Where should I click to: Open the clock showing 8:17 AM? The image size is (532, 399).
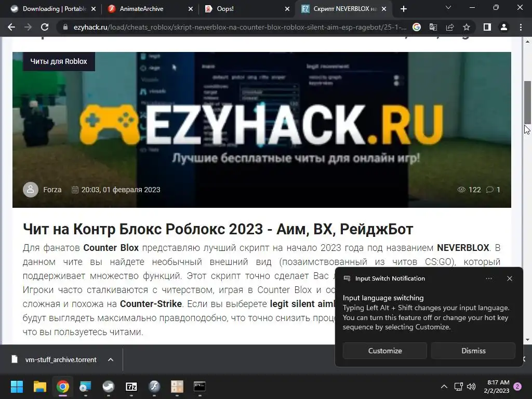point(497,387)
